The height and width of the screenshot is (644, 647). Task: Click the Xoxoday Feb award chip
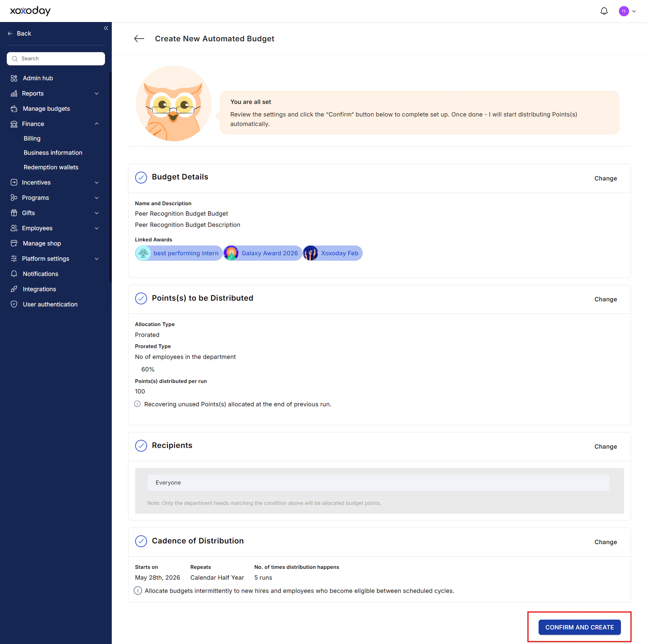(333, 253)
